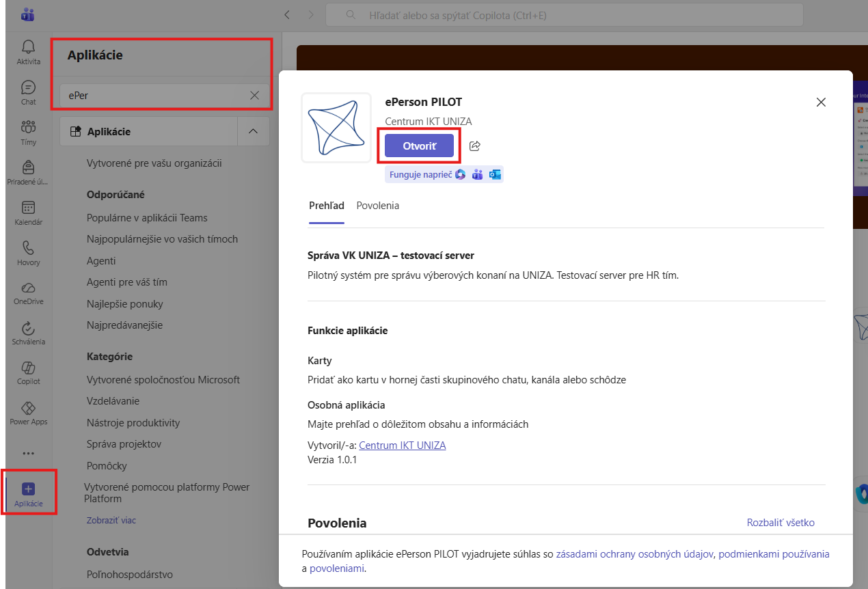
Task: Click the Centrum IKT UNIZA publisher text under title
Action: 429,122
